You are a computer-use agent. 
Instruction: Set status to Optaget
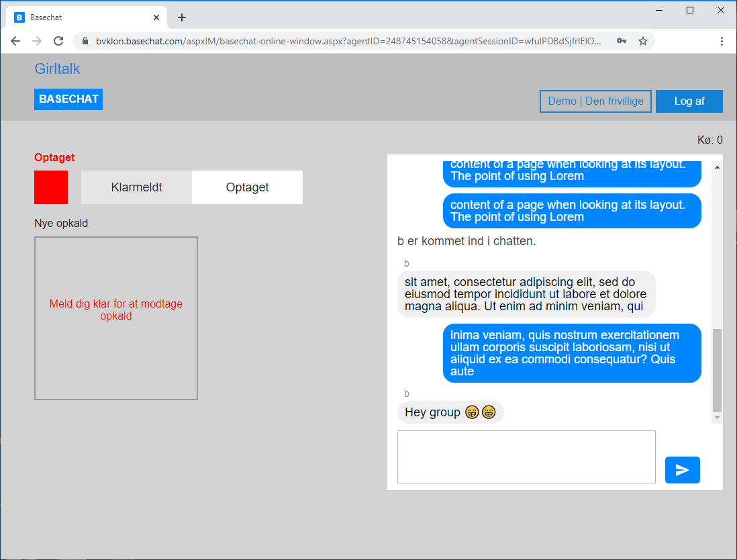[247, 187]
